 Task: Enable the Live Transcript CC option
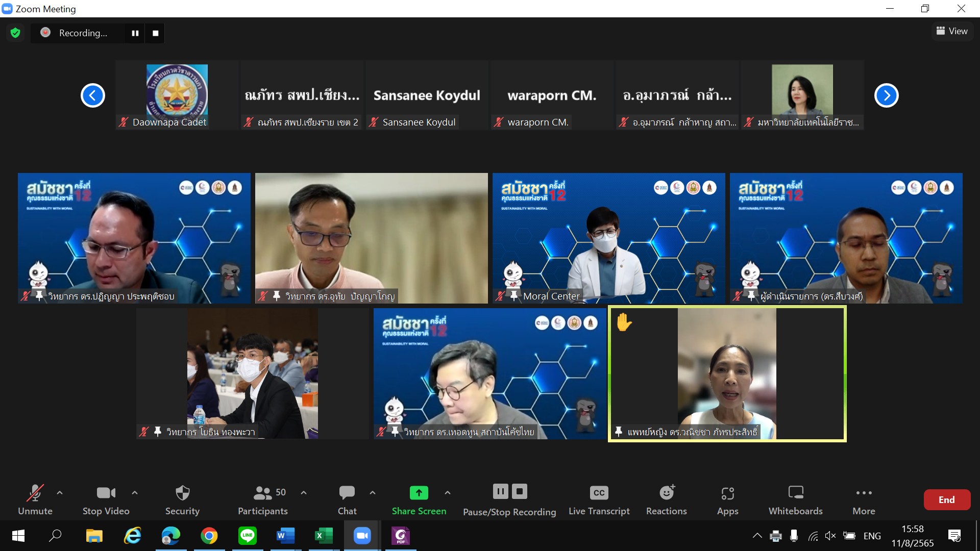point(599,499)
